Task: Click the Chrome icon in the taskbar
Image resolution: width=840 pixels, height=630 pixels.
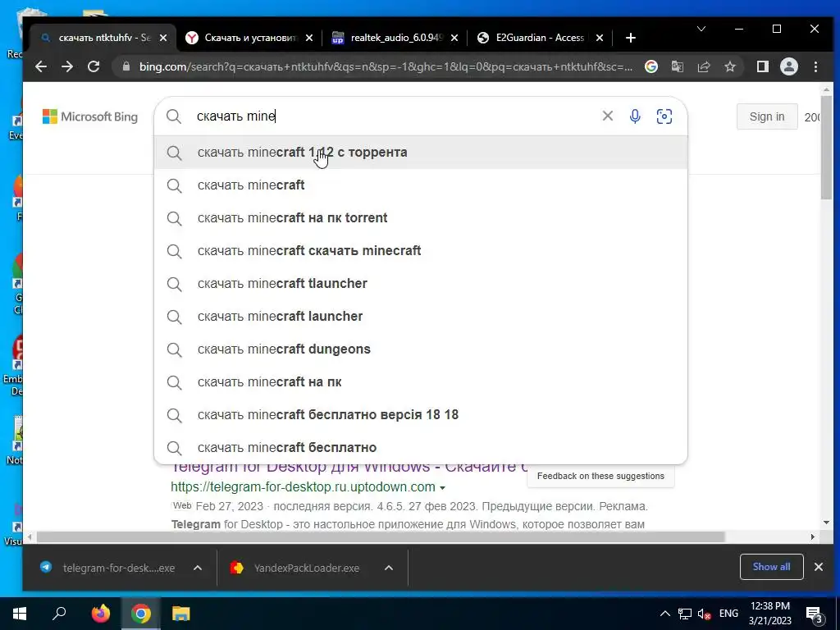Action: coord(141,614)
